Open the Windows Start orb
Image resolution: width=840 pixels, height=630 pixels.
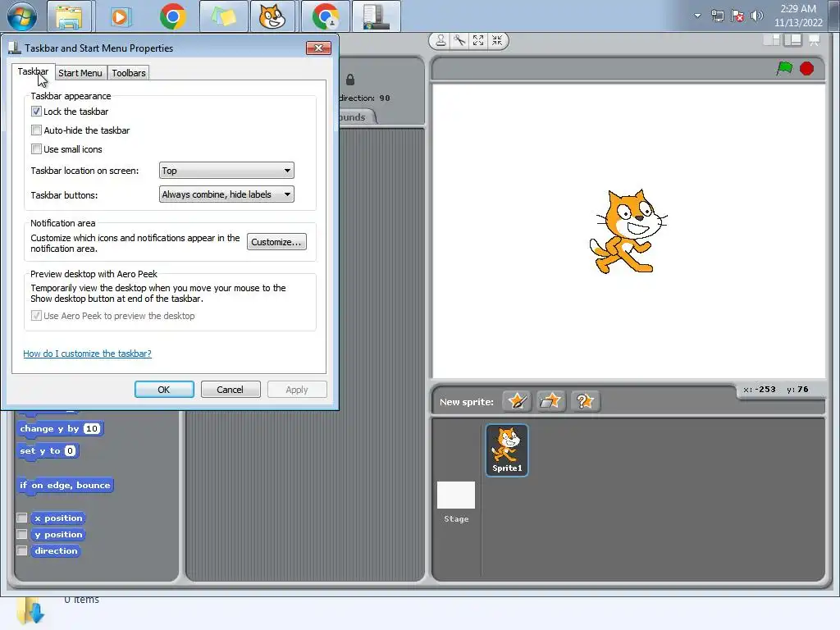22,16
